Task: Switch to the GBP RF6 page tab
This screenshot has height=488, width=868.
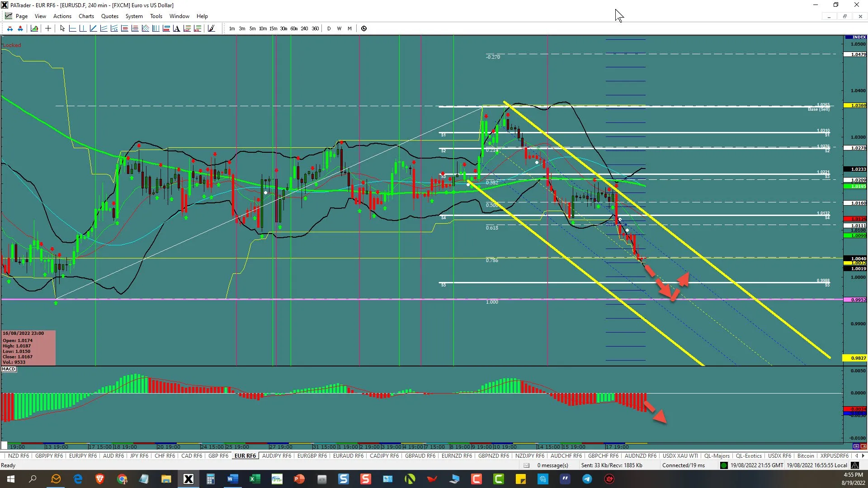Action: coord(218,456)
